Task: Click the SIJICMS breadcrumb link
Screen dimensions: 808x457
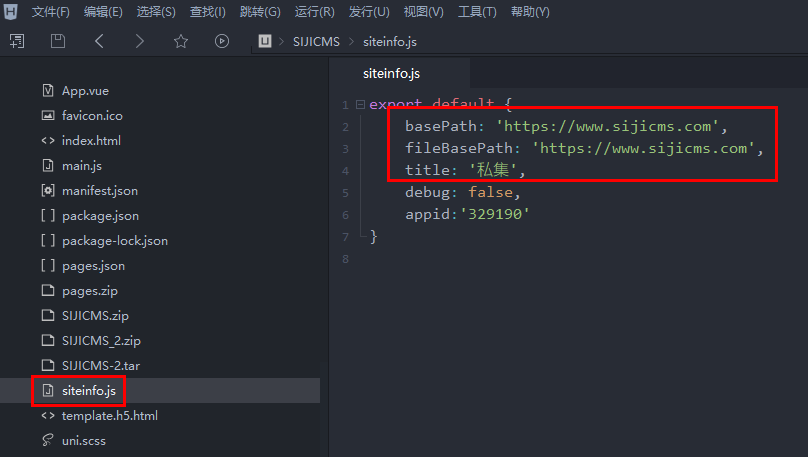Action: (x=316, y=41)
